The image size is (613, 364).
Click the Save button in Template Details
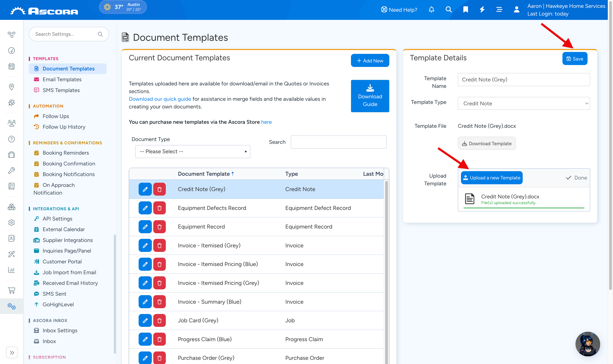click(x=574, y=59)
